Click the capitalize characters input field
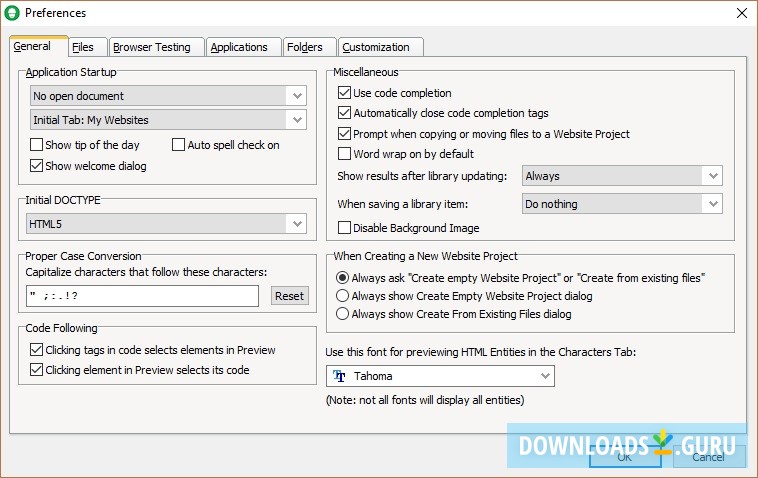The height and width of the screenshot is (478, 758). pyautogui.click(x=142, y=296)
